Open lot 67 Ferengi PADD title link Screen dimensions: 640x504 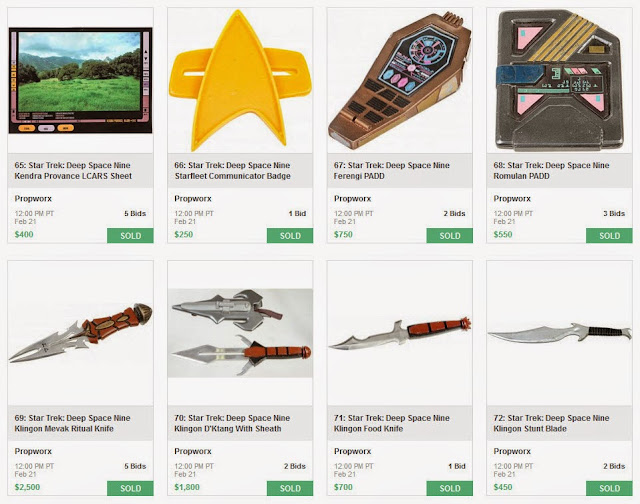coord(391,171)
